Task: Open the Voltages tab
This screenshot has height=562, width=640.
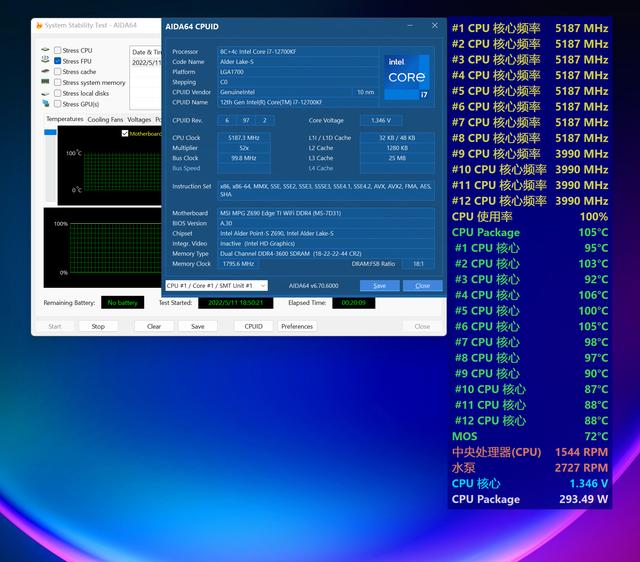Action: click(139, 120)
